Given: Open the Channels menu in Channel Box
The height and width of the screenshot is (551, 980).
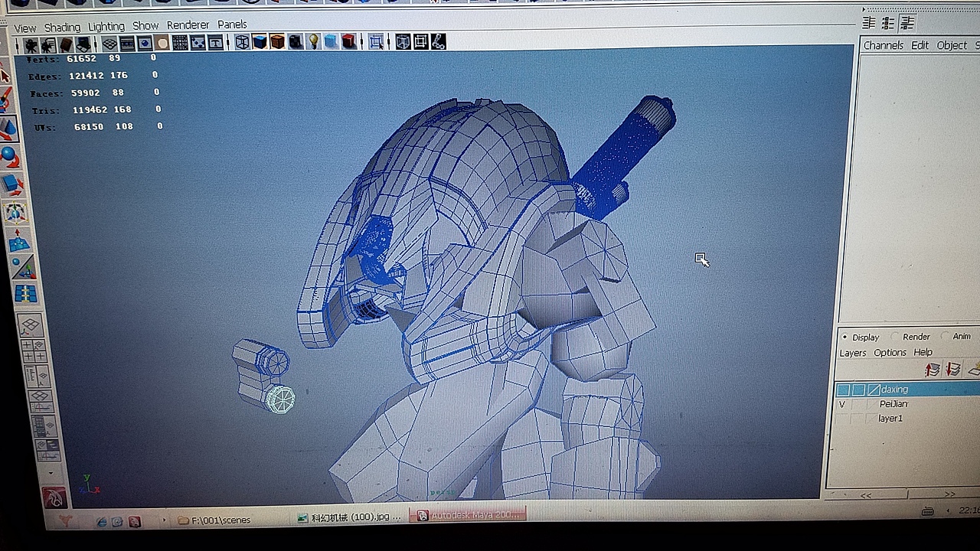Looking at the screenshot, I should click(884, 46).
